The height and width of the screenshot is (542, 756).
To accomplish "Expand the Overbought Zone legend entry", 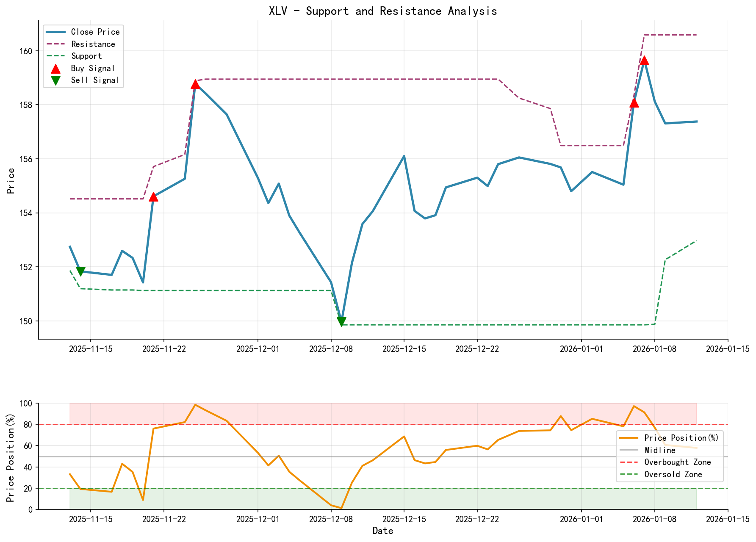I will (677, 462).
